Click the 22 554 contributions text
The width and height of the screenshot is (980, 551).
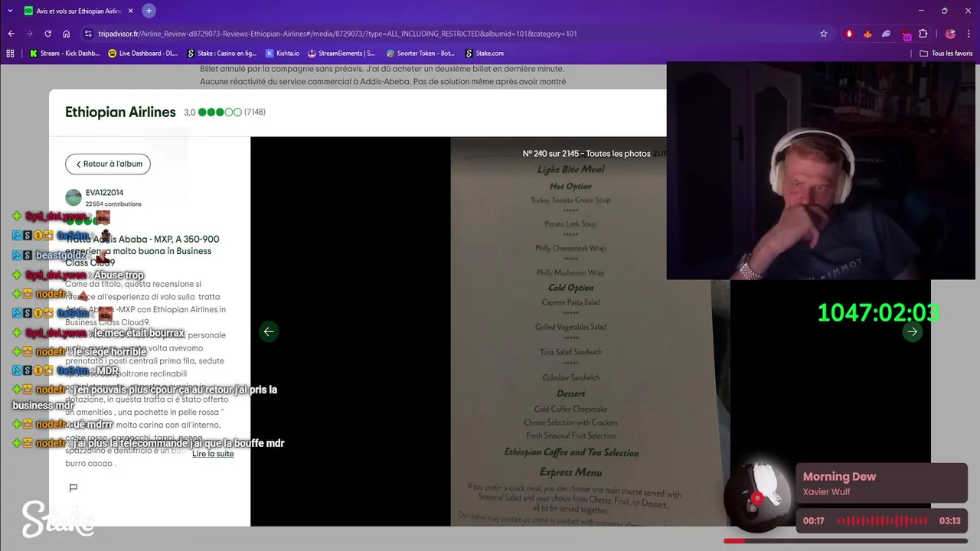(113, 204)
